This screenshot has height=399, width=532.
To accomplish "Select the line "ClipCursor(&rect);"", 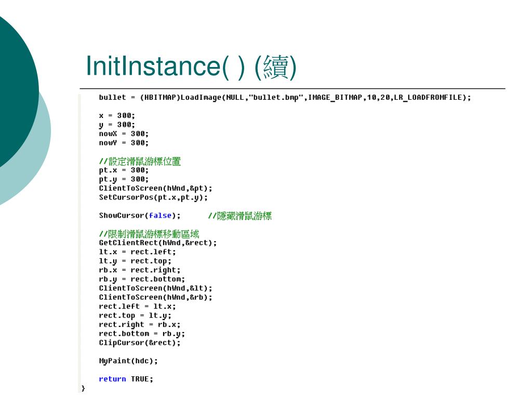I will (x=140, y=343).
